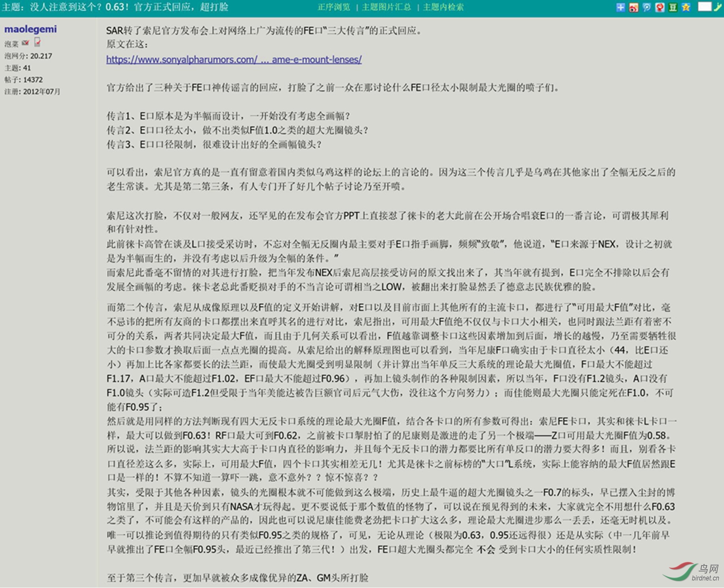This screenshot has width=724, height=588.
Task: Click the 泡菜 user rank label
Action: [11, 43]
